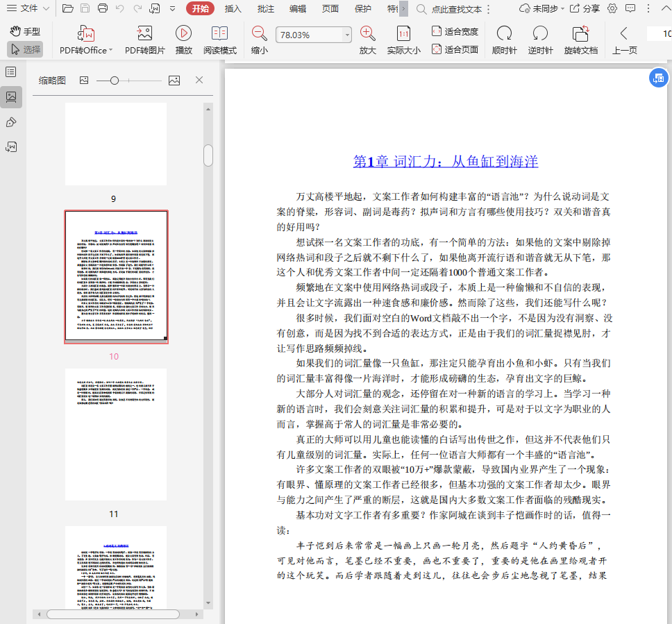Toggle the thumbnail panel icon in sidebar
Screen dimensions: 672x624
click(11, 97)
